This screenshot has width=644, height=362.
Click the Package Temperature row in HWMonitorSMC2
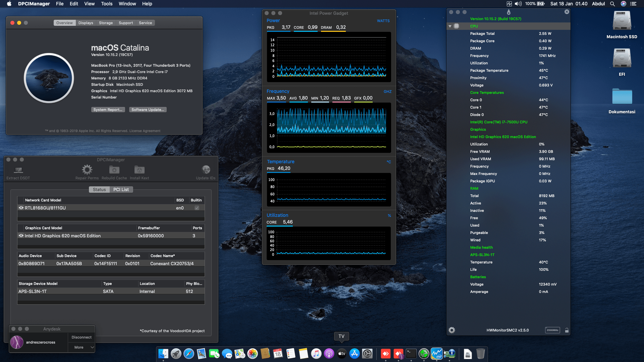coord(508,70)
